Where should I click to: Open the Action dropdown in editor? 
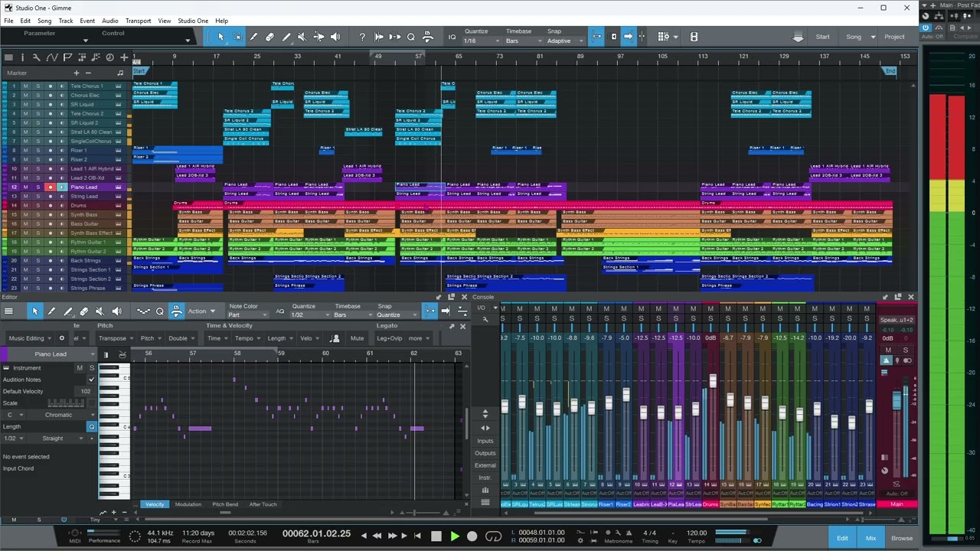click(201, 311)
